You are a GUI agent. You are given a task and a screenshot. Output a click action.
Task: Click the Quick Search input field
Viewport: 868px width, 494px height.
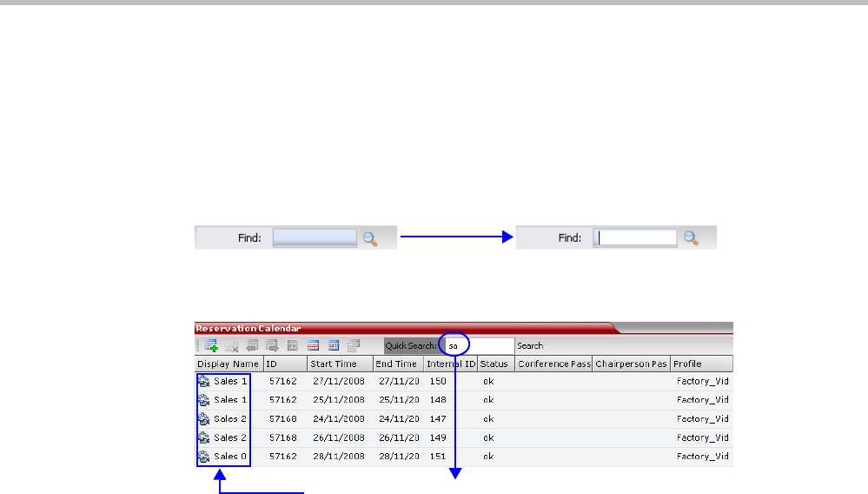tap(478, 345)
